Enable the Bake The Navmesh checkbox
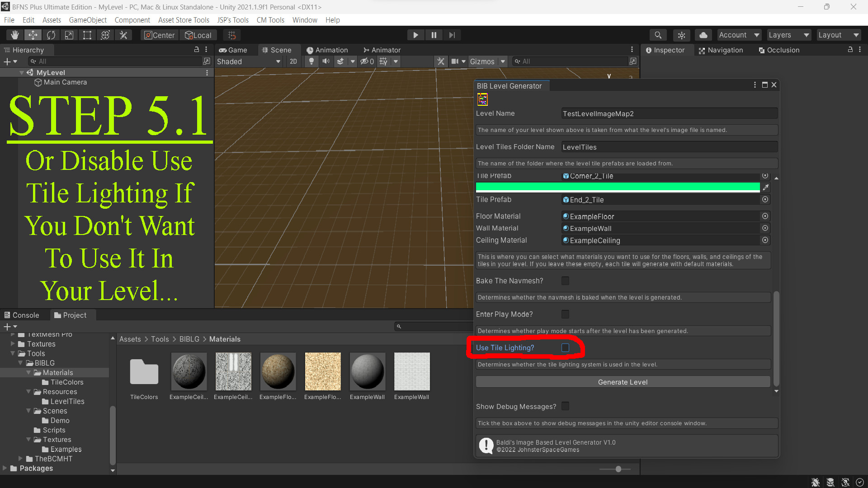This screenshot has height=488, width=868. (565, 281)
